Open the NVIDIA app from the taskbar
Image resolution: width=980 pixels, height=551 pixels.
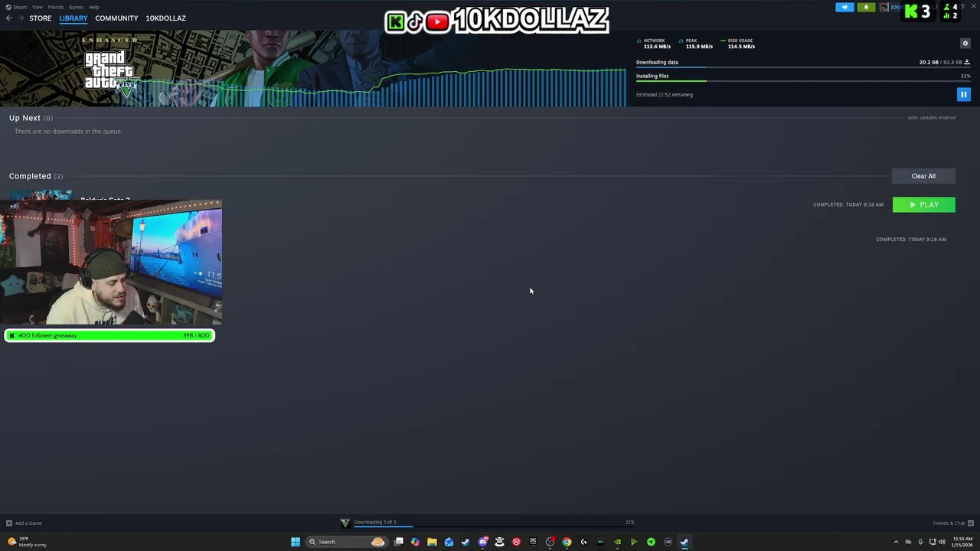click(x=617, y=542)
